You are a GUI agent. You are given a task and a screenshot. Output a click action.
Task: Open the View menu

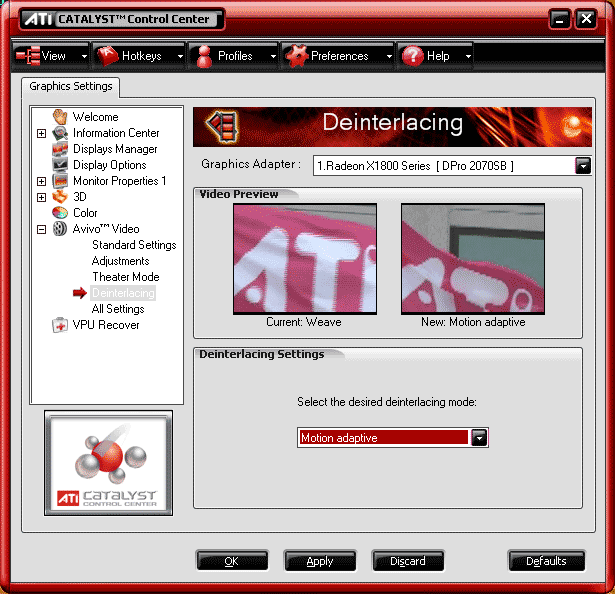51,56
